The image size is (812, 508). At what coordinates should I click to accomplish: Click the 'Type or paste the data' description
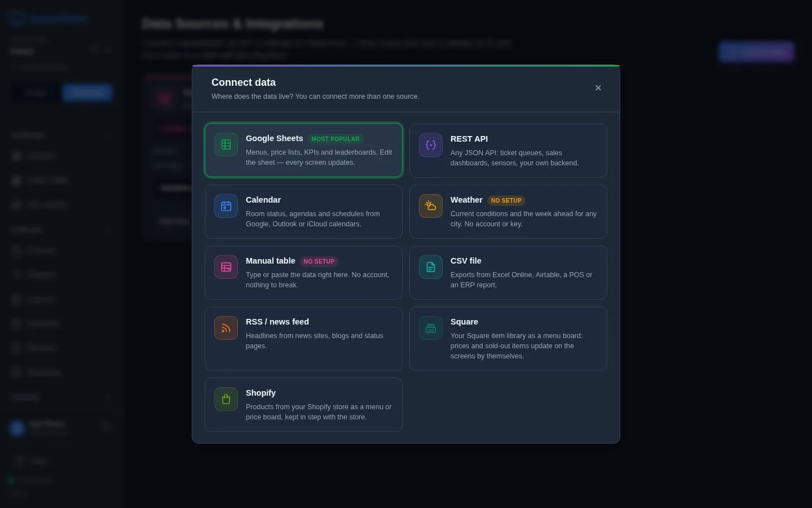[x=317, y=280]
